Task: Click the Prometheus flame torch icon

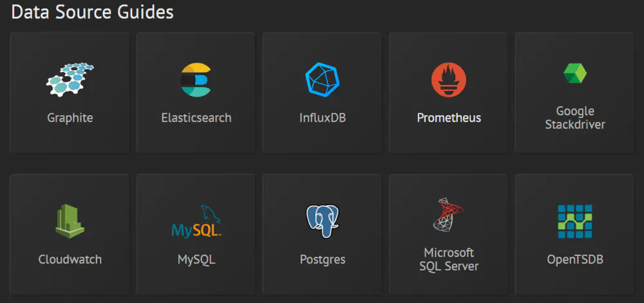Action: pos(448,80)
